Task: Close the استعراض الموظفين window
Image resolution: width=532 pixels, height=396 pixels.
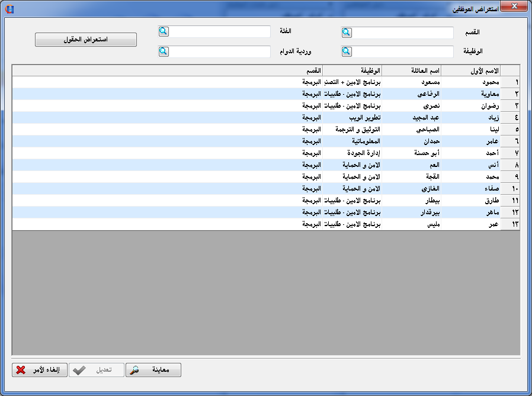Action: tap(514, 7)
